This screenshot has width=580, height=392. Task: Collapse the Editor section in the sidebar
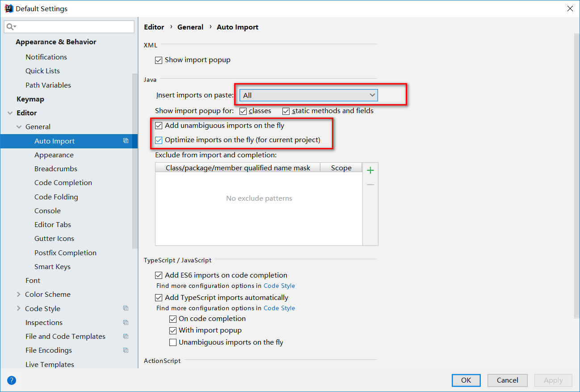pyautogui.click(x=10, y=113)
